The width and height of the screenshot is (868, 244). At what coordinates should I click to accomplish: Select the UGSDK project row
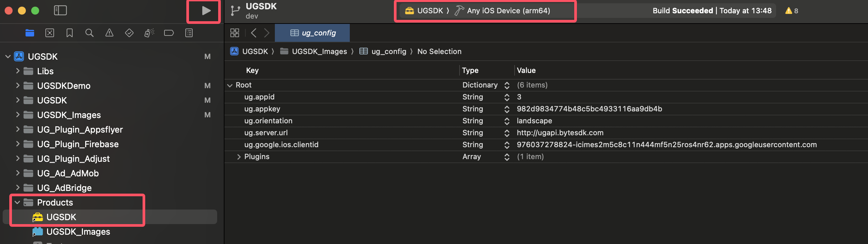(110, 57)
